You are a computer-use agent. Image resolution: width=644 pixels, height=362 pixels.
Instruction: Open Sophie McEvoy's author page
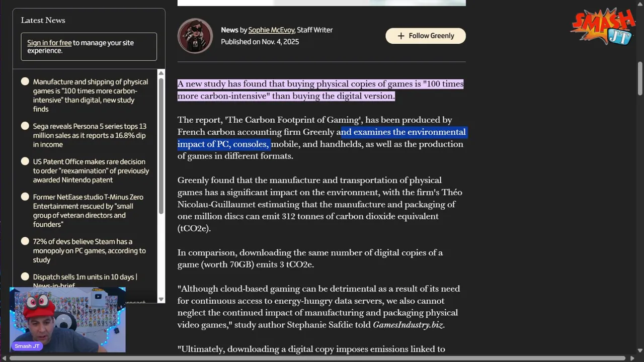point(271,30)
